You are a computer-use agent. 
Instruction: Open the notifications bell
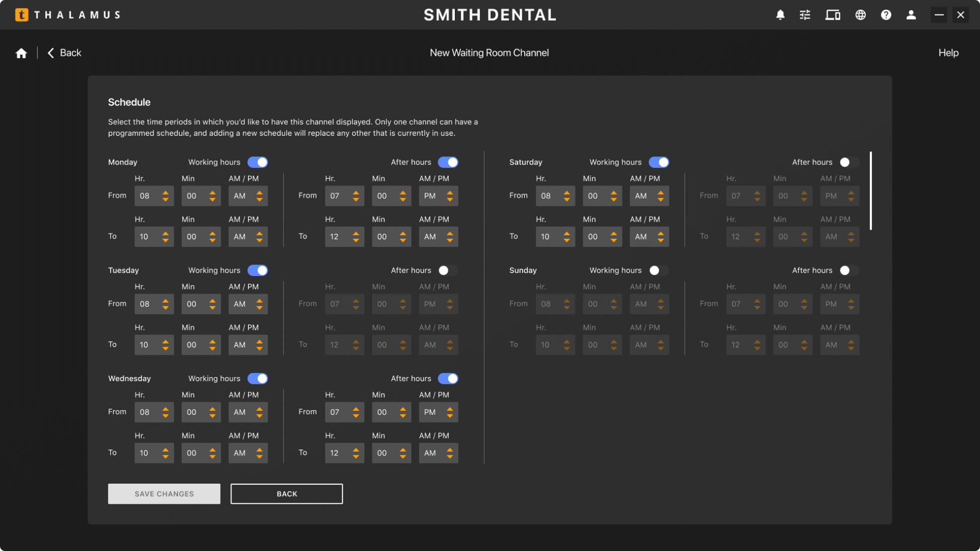pos(780,15)
